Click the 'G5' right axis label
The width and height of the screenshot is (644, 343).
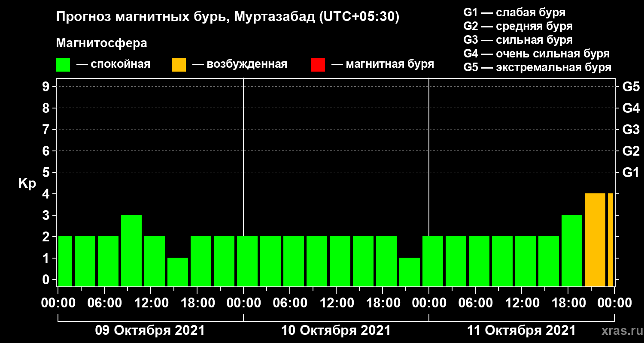click(631, 87)
